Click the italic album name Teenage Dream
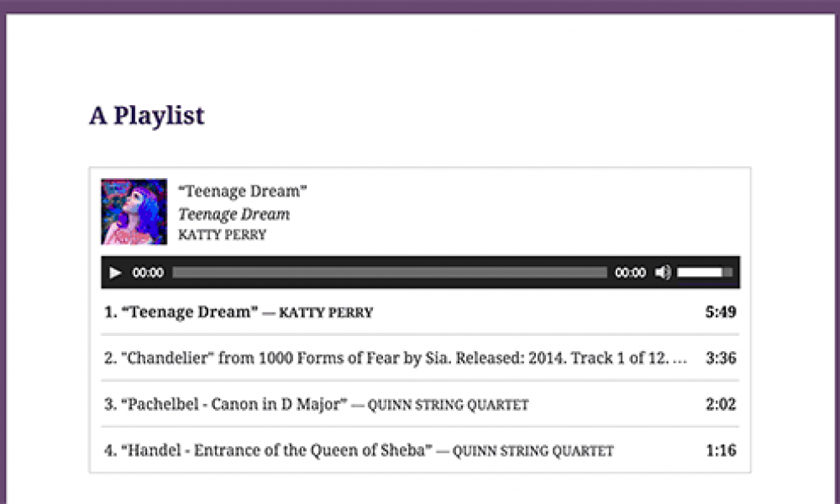Viewport: 840px width, 504px height. [234, 214]
